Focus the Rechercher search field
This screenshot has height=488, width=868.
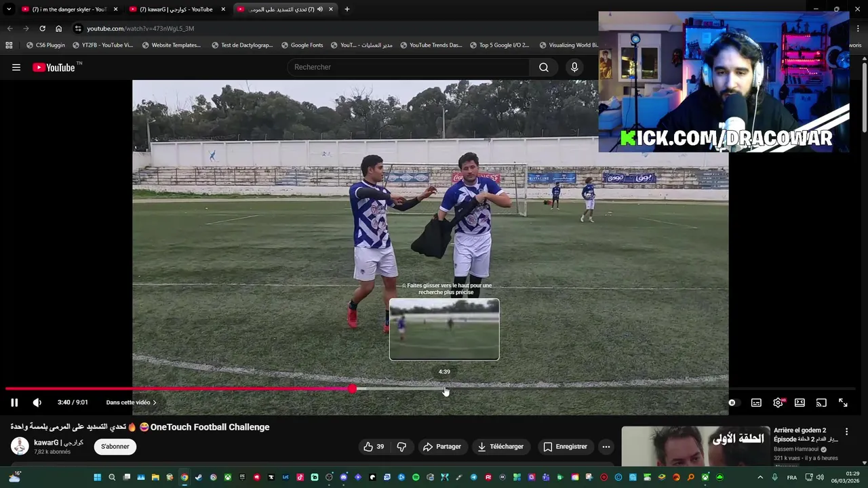click(409, 67)
